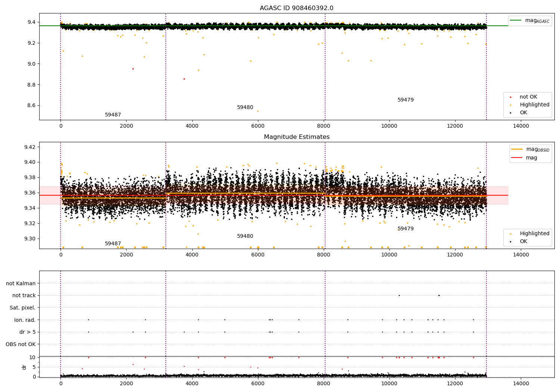The width and height of the screenshot is (560, 392).
Task: Click the 9.34 y-axis tick in middle plot
Action: click(x=30, y=208)
